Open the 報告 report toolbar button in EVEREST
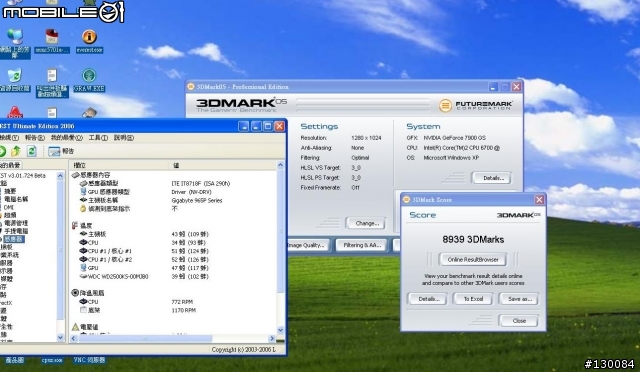Image resolution: width=640 pixels, height=372 pixels. click(x=61, y=151)
